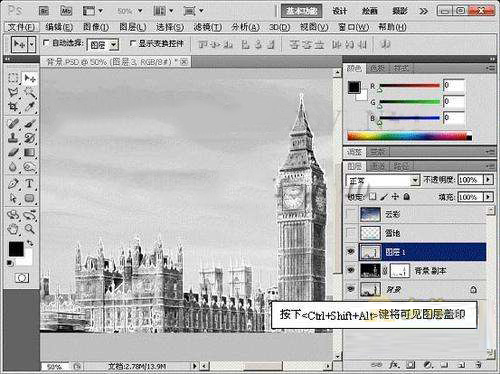Enable the 自动选择 checkbox

pos(46,43)
